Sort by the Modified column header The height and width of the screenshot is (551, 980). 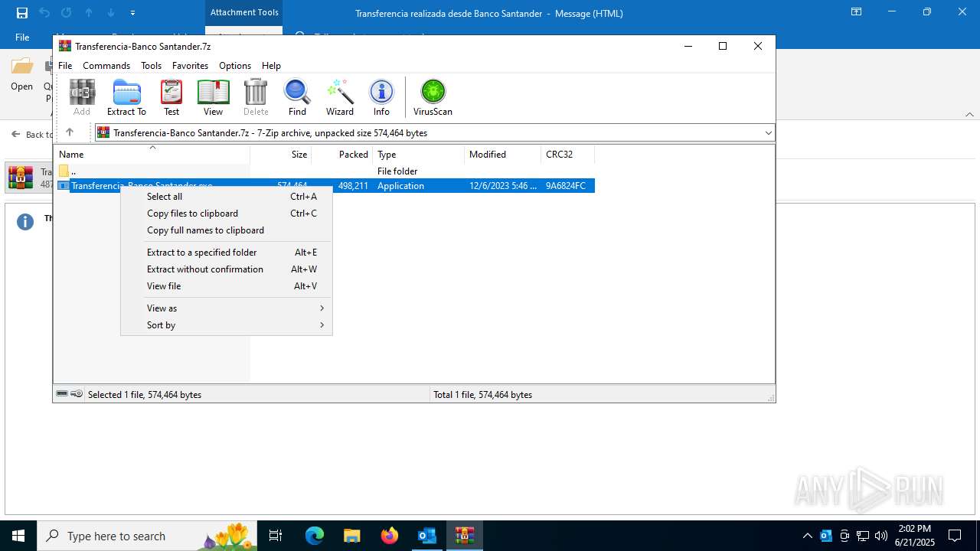point(502,154)
